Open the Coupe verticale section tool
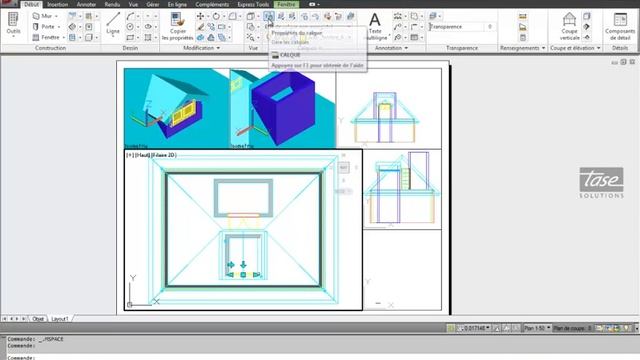Viewport: 640px width, 360px height. [x=569, y=26]
